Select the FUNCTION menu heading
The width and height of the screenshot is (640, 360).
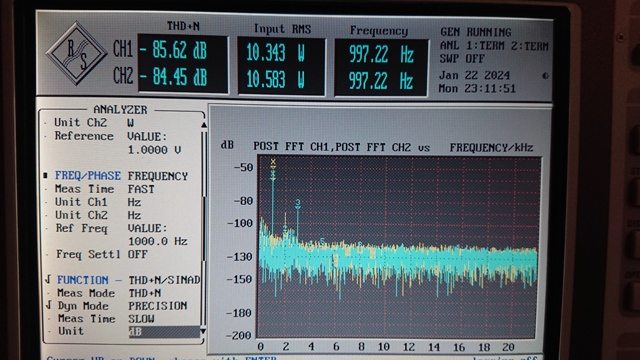[82, 280]
